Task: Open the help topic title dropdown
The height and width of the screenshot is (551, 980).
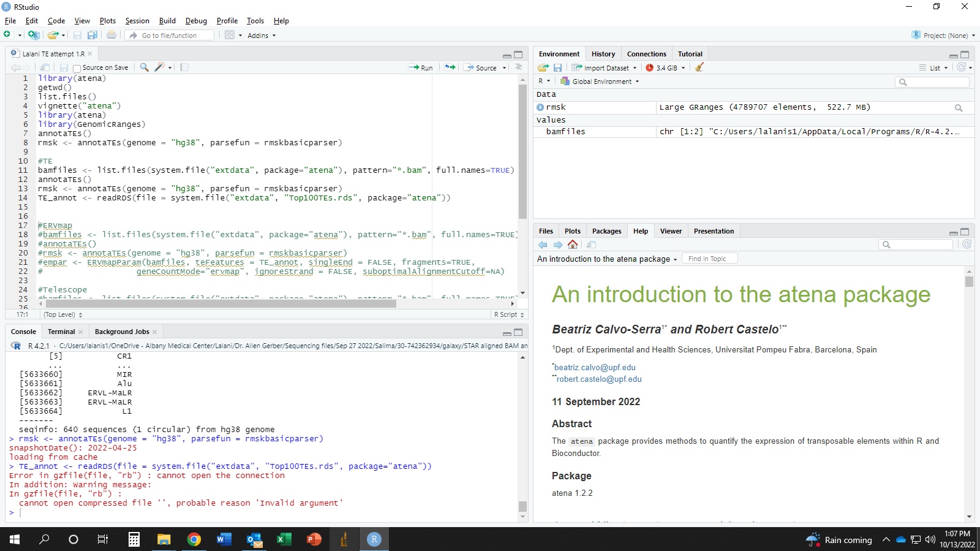Action: (607, 259)
